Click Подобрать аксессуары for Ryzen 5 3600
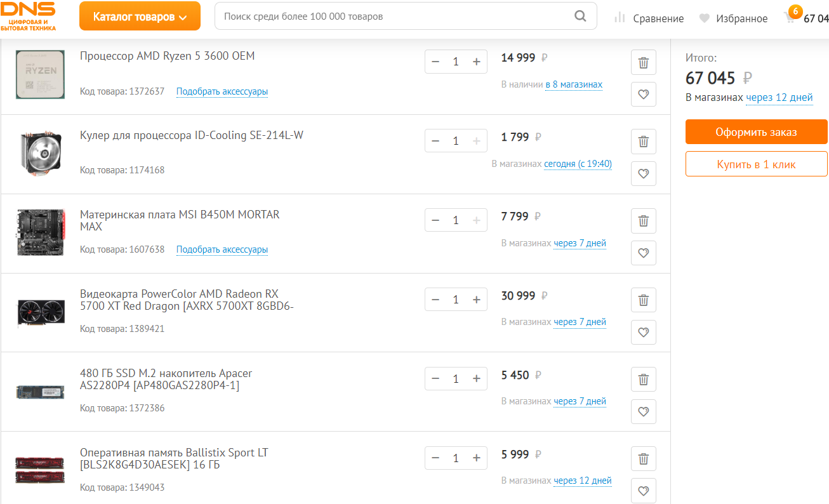 click(x=222, y=91)
